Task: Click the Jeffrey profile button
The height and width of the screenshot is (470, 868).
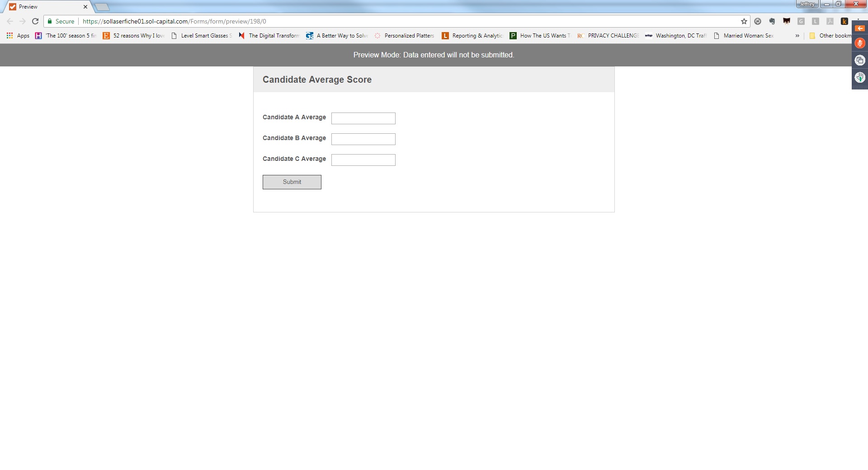Action: tap(807, 4)
